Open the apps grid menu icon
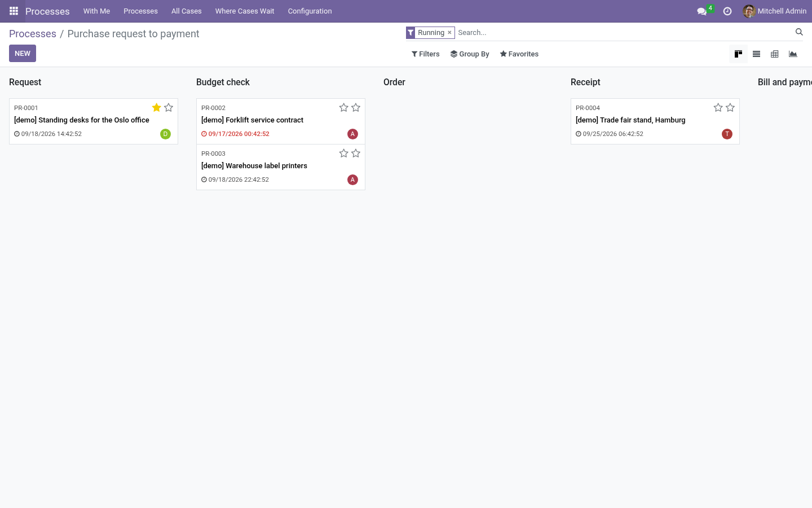Screen dimensions: 812x508 click(14, 11)
